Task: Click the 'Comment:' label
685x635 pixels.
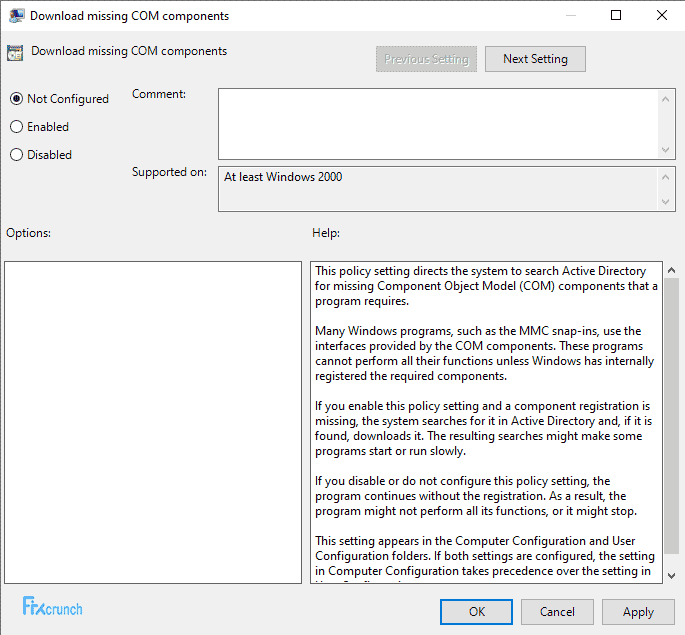Action: 159,94
